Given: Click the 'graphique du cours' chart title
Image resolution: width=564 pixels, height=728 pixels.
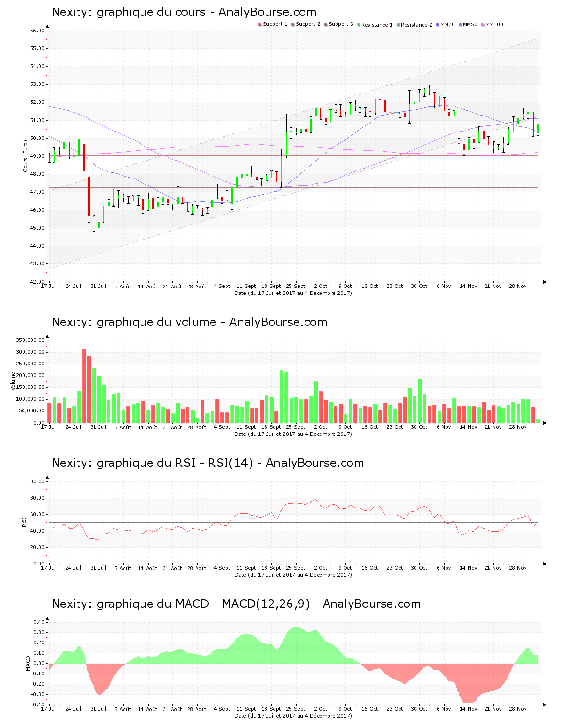Looking at the screenshot, I should [184, 12].
